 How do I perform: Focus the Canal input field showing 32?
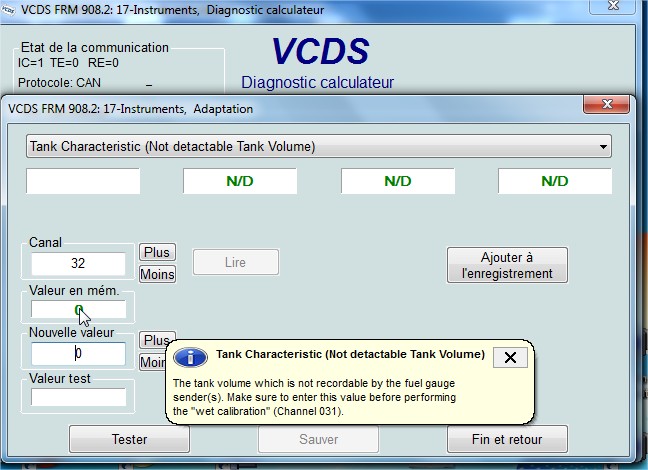pos(78,264)
